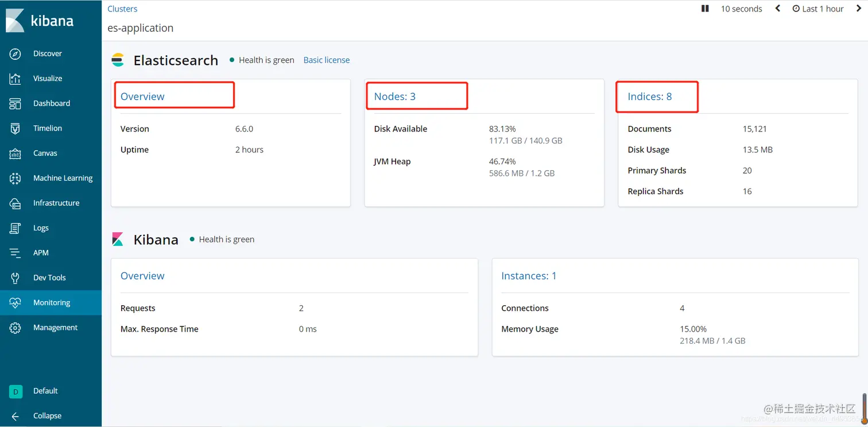Click the Kibana Health is green status

point(222,239)
